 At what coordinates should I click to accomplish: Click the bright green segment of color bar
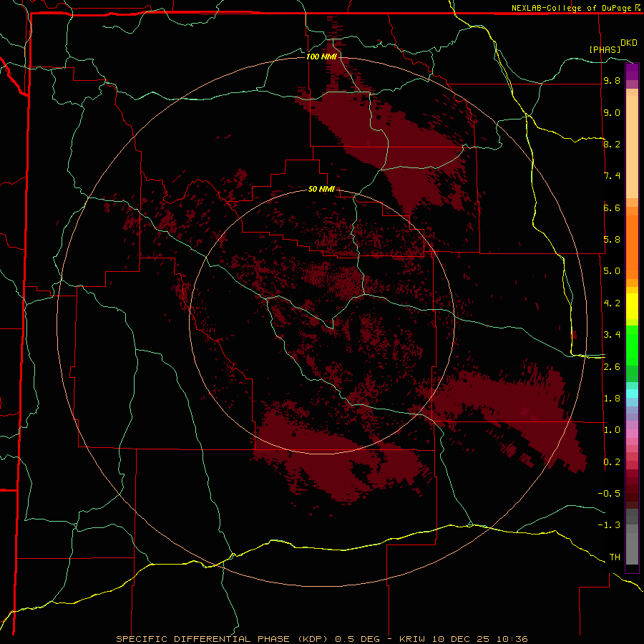pos(632,345)
